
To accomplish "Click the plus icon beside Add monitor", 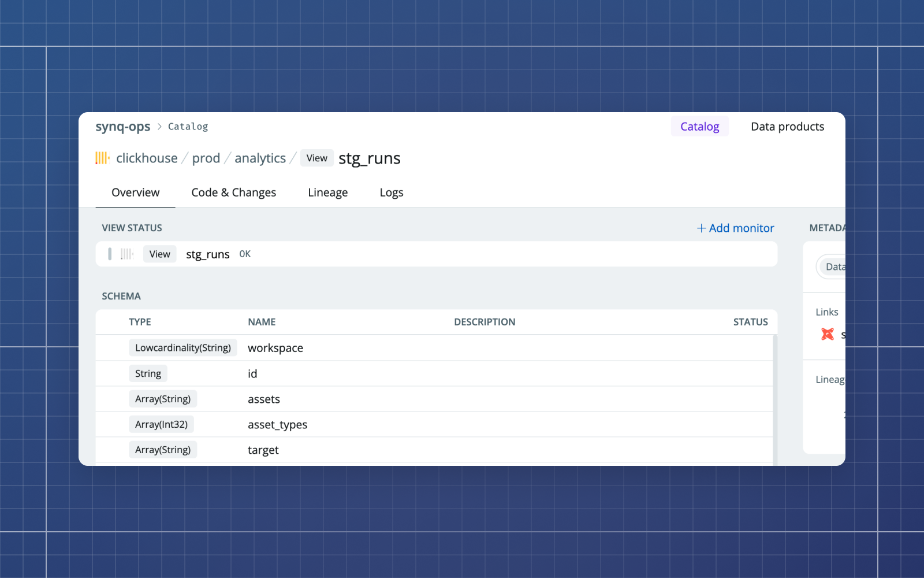I will coord(701,228).
